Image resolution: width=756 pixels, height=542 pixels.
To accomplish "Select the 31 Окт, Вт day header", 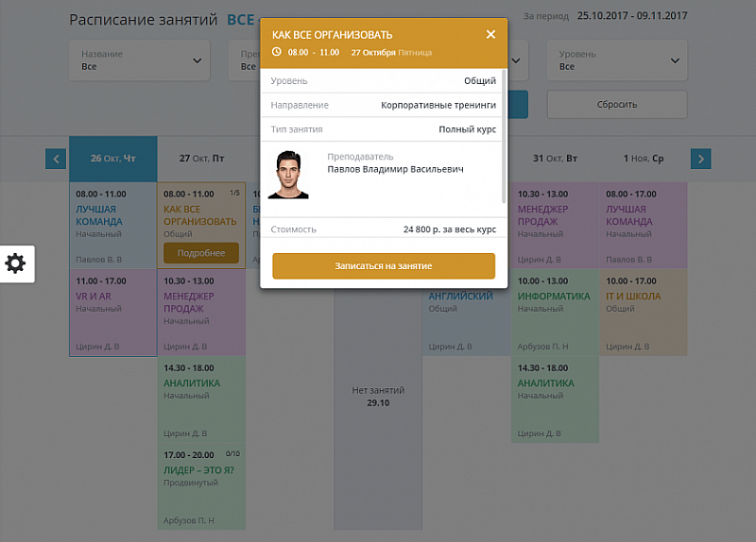I will (555, 159).
